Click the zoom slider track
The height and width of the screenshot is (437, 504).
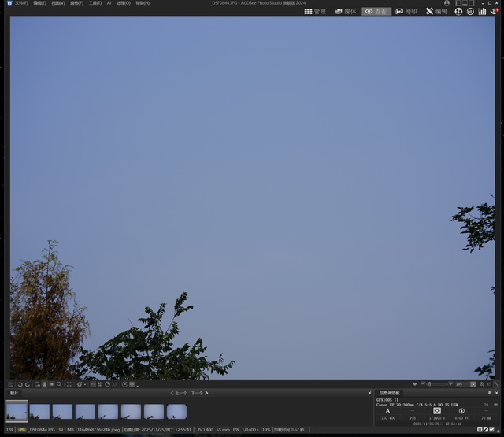point(439,384)
